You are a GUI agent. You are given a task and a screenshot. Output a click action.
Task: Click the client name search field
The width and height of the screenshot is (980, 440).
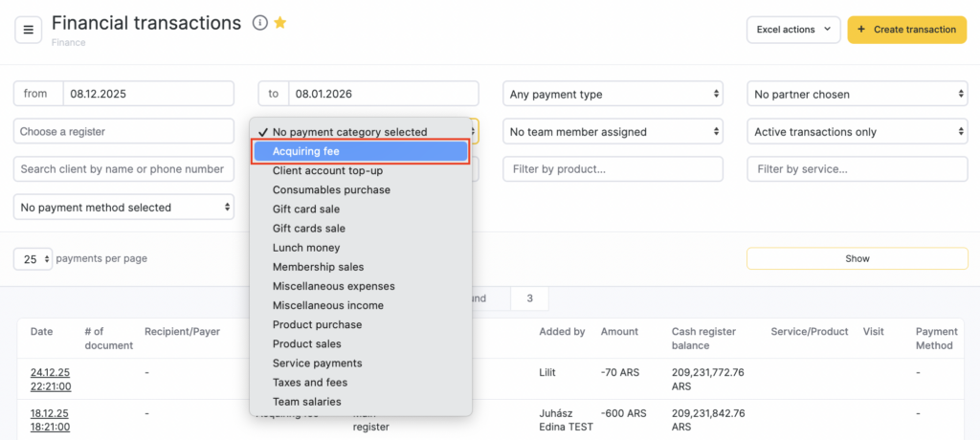123,169
